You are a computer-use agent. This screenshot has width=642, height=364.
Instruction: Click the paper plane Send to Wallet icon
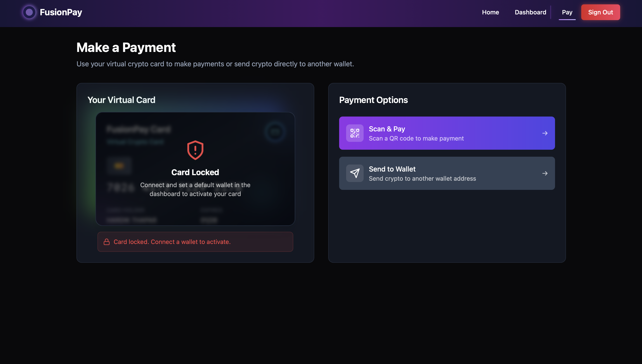355,173
